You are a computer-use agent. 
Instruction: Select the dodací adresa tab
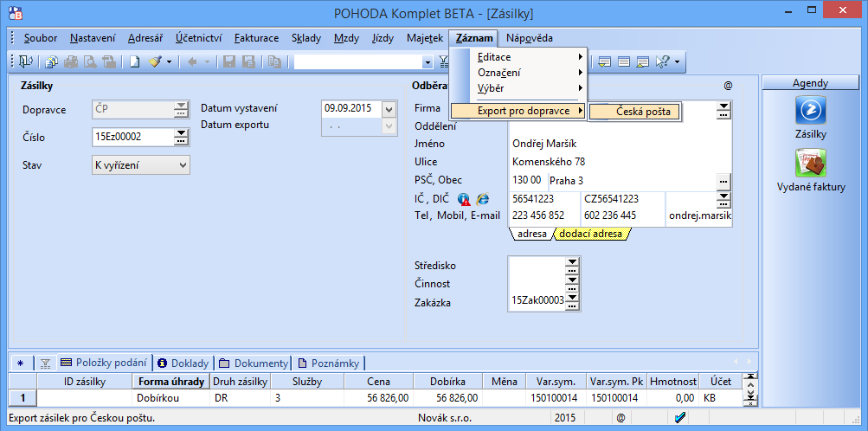(592, 234)
